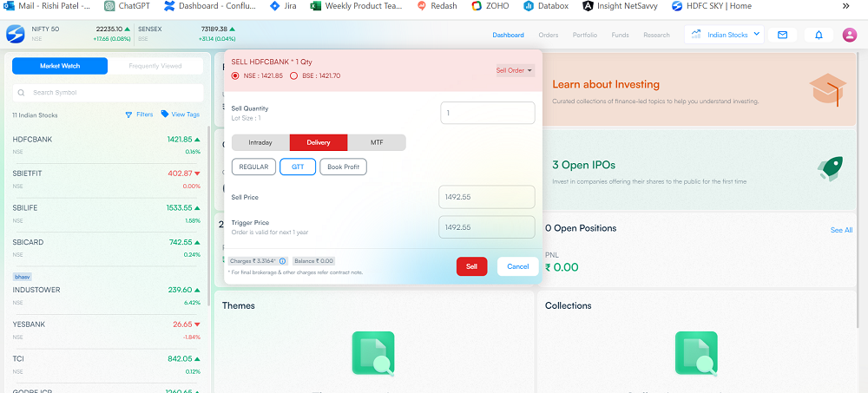Choose REGULAR order type

[x=253, y=167]
